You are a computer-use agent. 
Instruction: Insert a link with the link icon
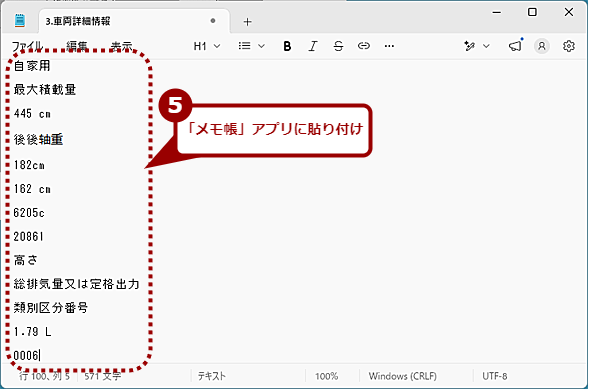[364, 46]
